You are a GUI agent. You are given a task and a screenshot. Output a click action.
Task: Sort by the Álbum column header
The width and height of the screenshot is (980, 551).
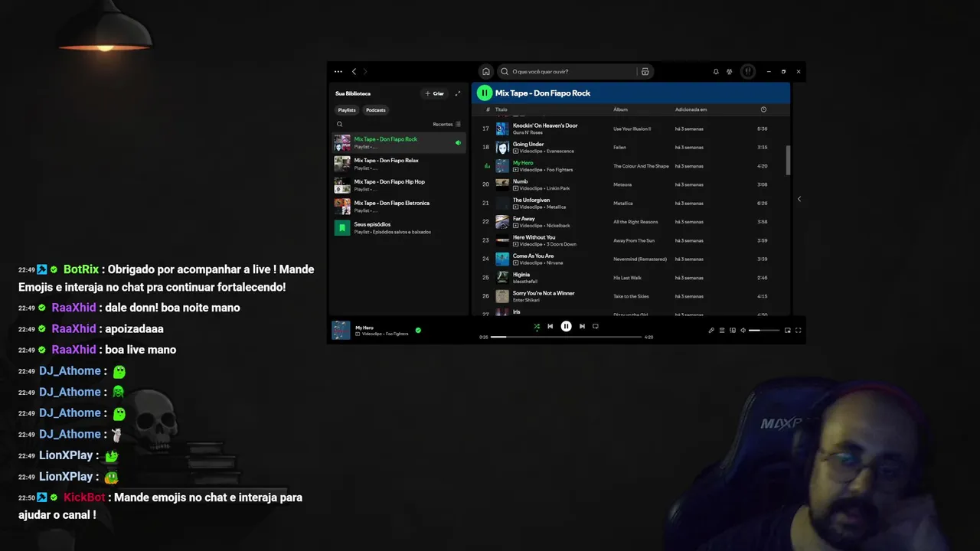point(620,109)
